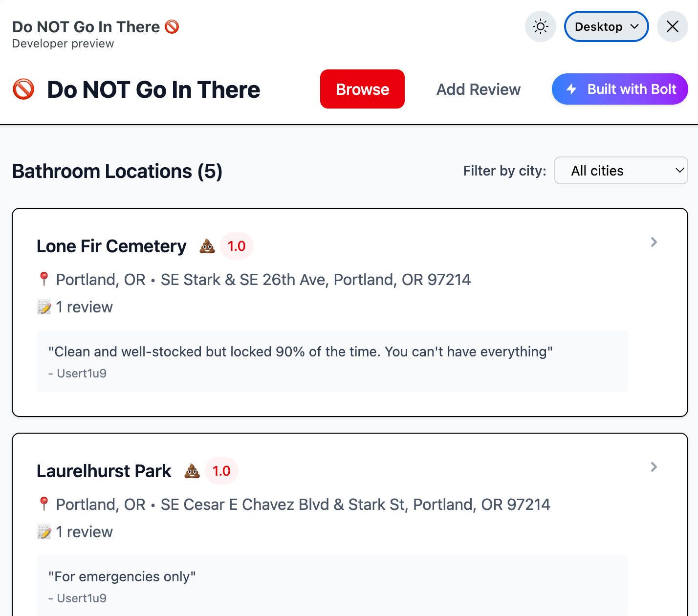This screenshot has width=698, height=616.
Task: Click the poop emoji beside Lone Fir Cemetery
Action: [207, 246]
